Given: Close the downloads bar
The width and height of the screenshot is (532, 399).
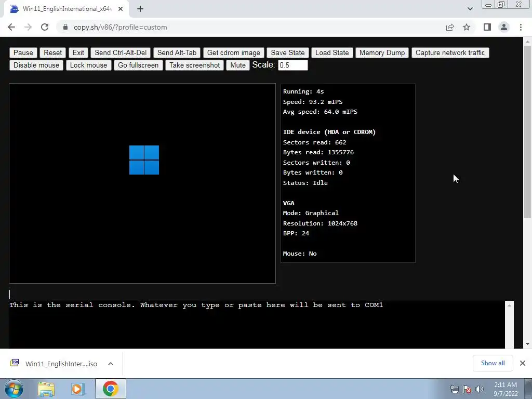Looking at the screenshot, I should (523, 363).
